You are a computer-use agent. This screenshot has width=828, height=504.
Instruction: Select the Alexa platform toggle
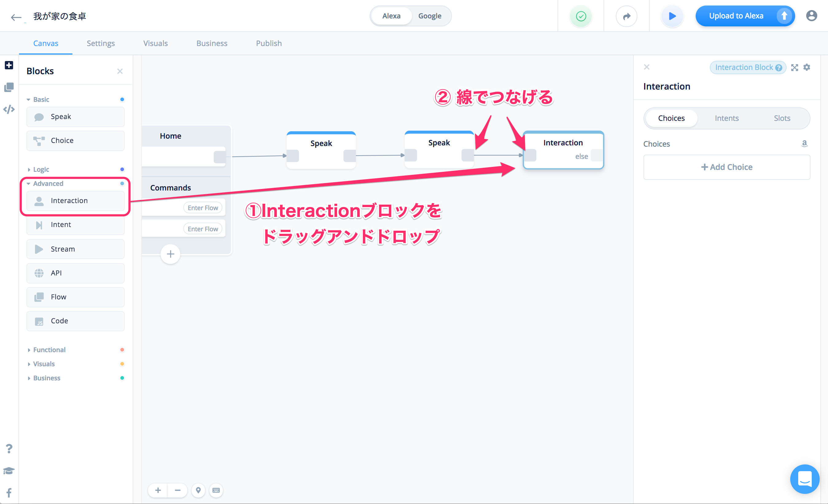tap(391, 16)
